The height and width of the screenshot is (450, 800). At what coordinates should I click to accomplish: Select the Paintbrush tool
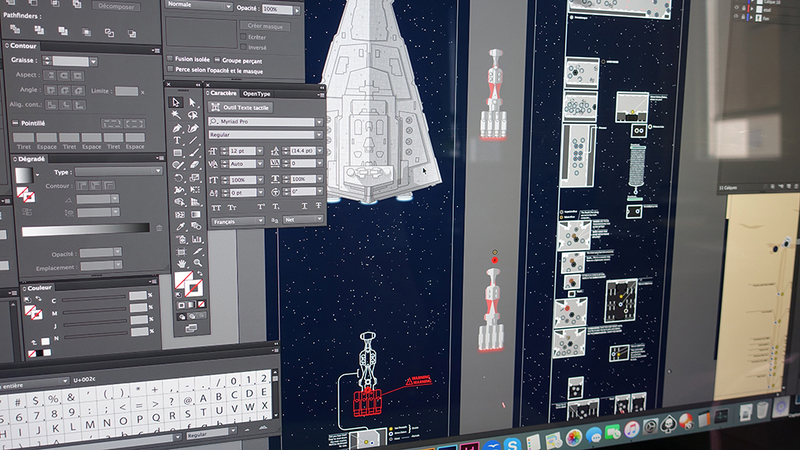point(194,153)
